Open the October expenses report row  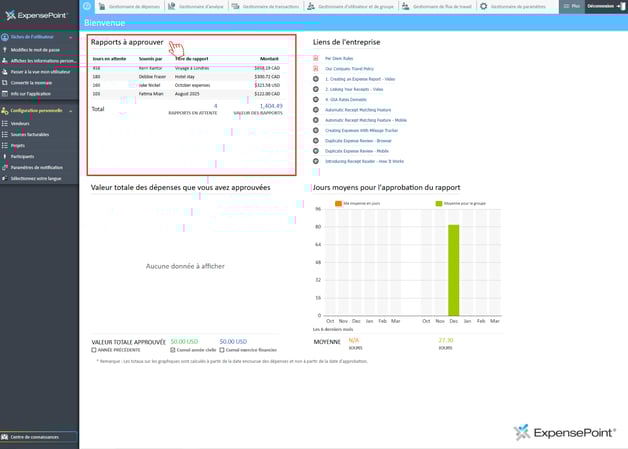[x=187, y=85]
